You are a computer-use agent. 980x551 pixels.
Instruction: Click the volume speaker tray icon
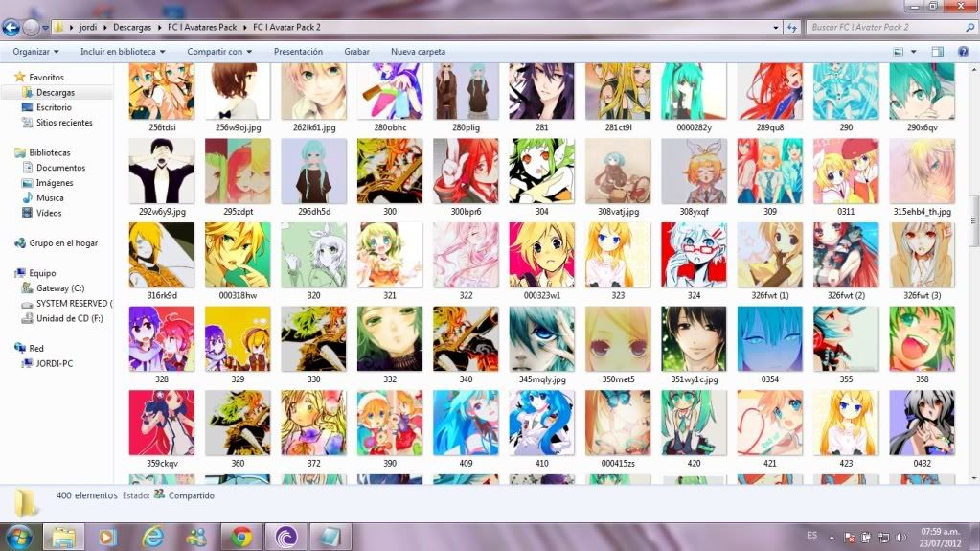(901, 538)
